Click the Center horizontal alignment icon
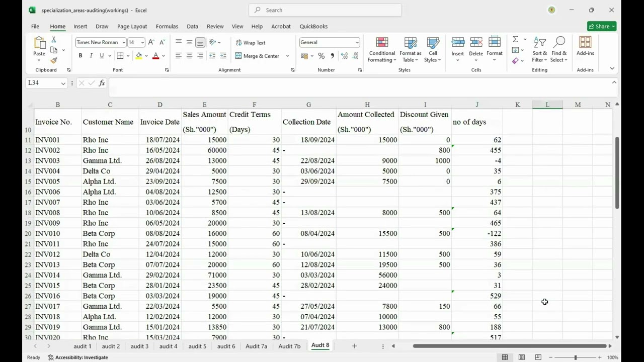 [189, 56]
